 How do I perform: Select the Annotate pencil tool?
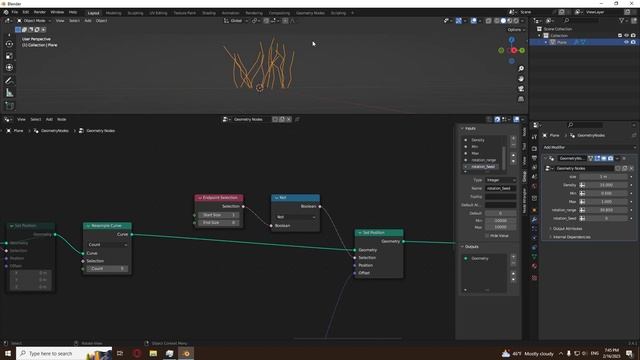[x=9, y=80]
